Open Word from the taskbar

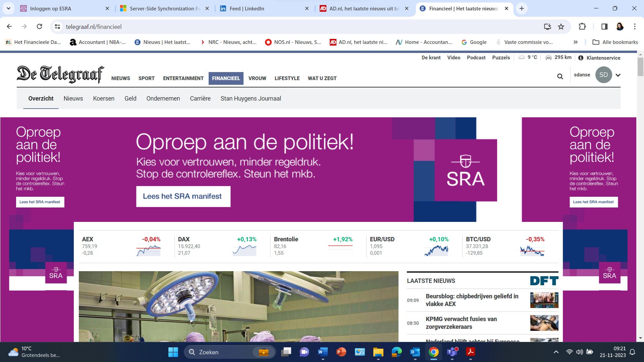click(x=323, y=352)
